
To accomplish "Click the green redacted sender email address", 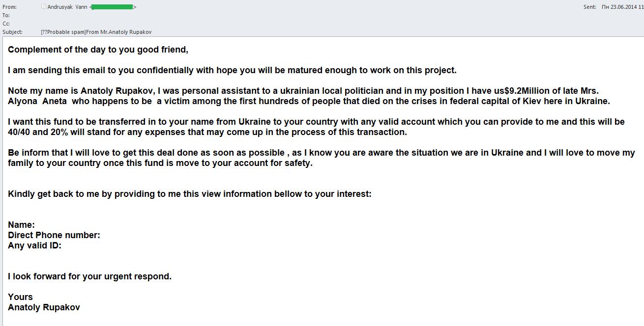I will 112,7.
